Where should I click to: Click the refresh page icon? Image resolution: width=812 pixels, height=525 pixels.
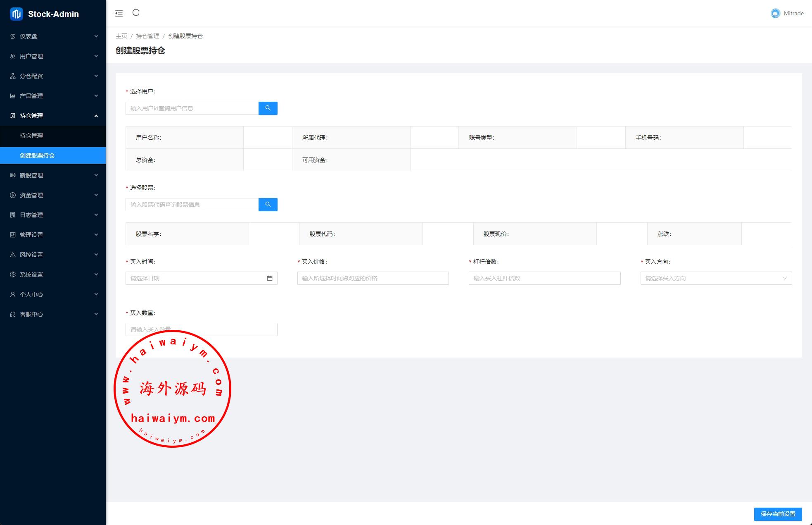tap(136, 13)
